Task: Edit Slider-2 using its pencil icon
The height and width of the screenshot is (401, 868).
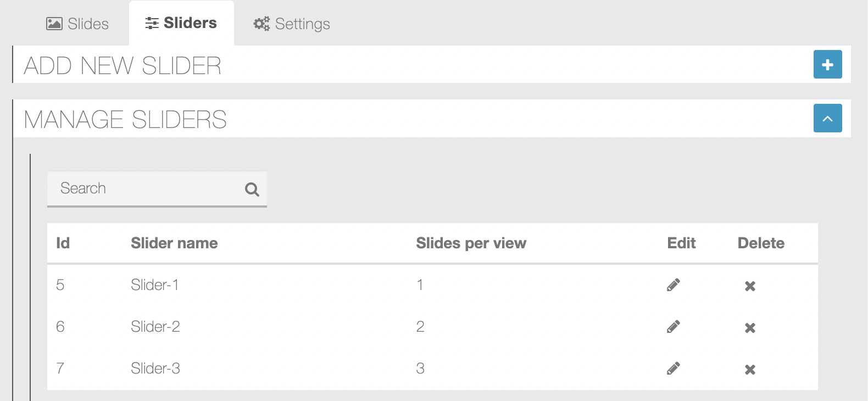Action: [x=674, y=326]
